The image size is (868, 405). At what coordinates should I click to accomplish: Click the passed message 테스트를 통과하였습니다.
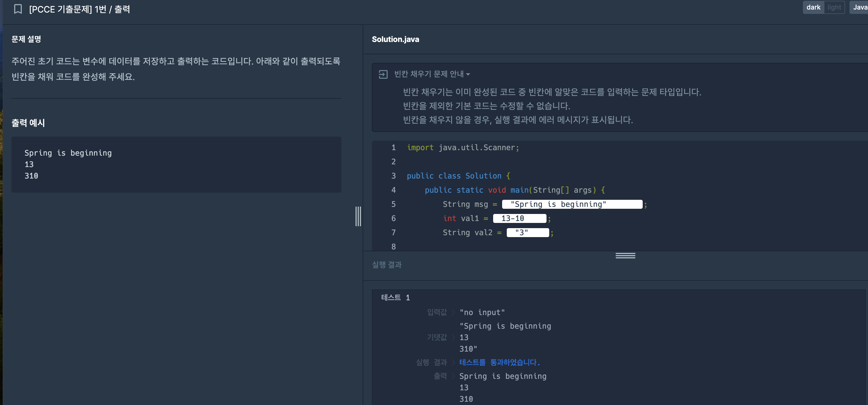[x=500, y=362]
